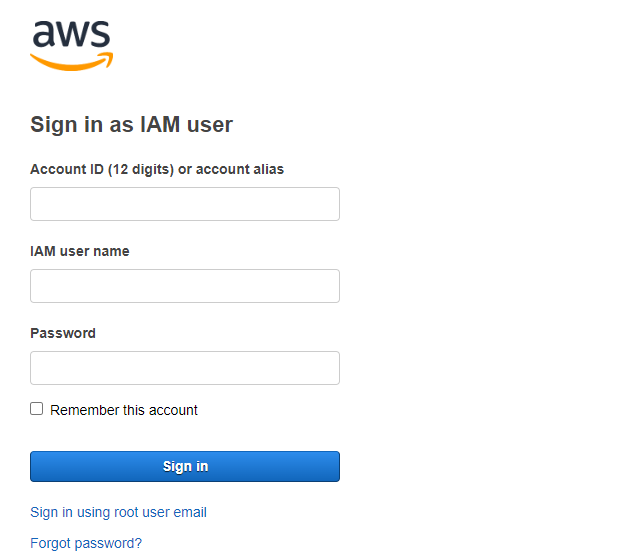Click the AWS logo
This screenshot has width=621, height=556.
point(71,45)
